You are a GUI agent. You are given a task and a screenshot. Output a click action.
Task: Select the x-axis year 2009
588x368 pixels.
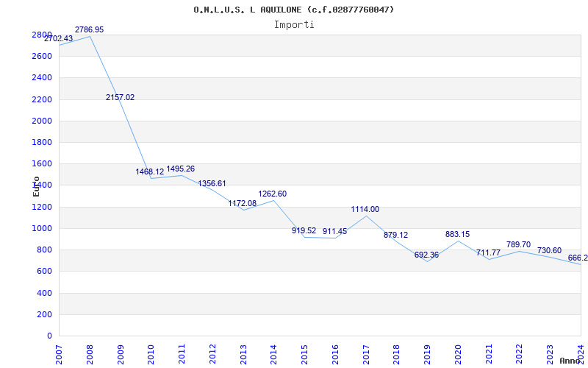pyautogui.click(x=121, y=355)
